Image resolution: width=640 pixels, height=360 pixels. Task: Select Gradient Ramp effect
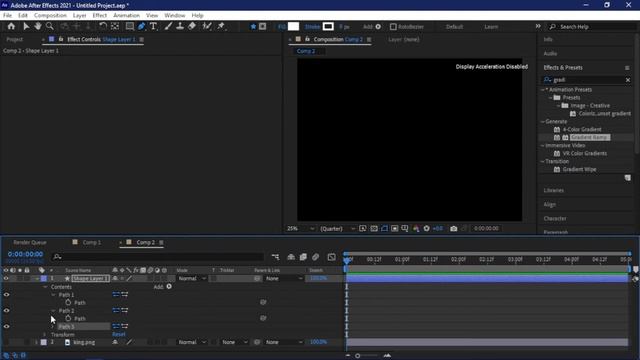[590, 138]
